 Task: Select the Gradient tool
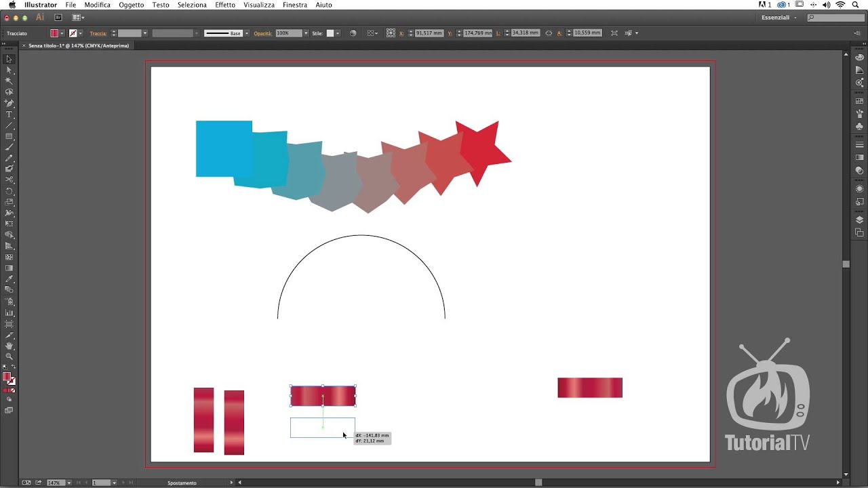(9, 268)
